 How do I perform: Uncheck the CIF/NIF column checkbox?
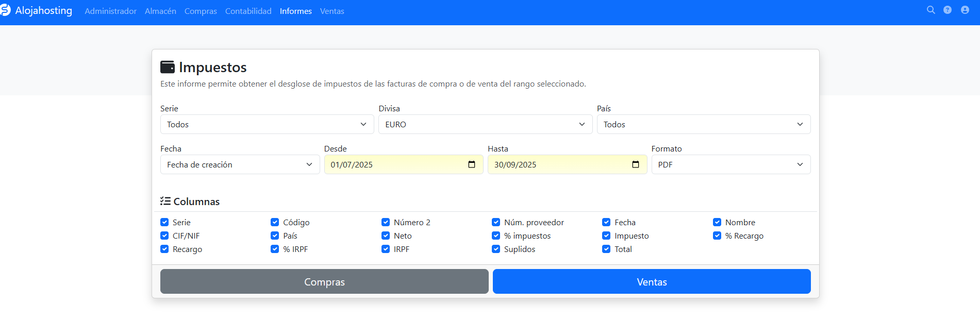[x=164, y=236]
